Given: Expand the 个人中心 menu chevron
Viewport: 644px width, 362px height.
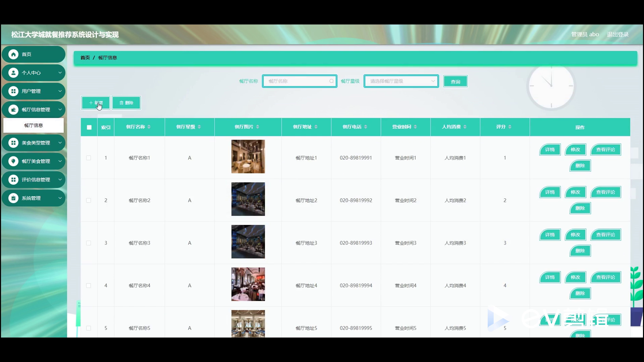Looking at the screenshot, I should [x=60, y=73].
